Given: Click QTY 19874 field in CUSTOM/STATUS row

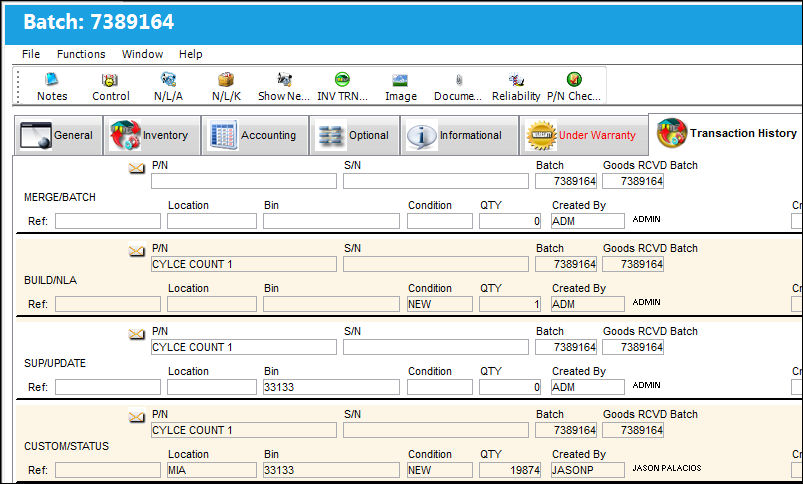Looking at the screenshot, I should click(x=510, y=470).
